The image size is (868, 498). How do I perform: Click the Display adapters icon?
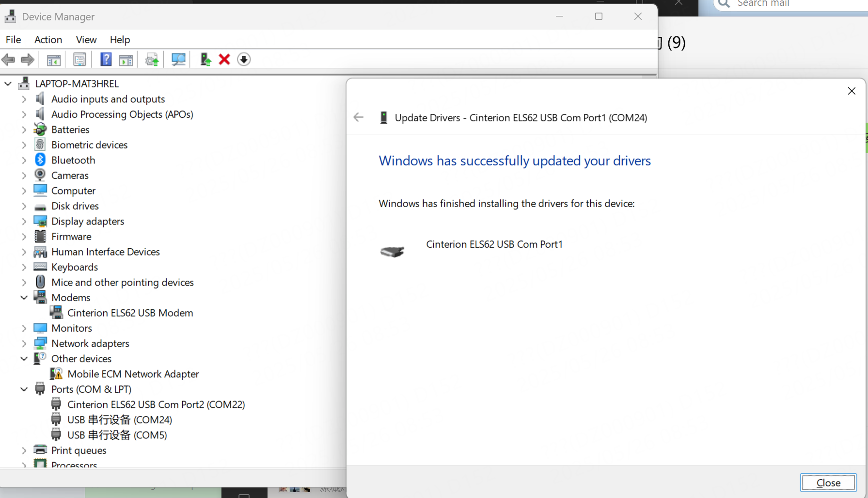coord(40,221)
